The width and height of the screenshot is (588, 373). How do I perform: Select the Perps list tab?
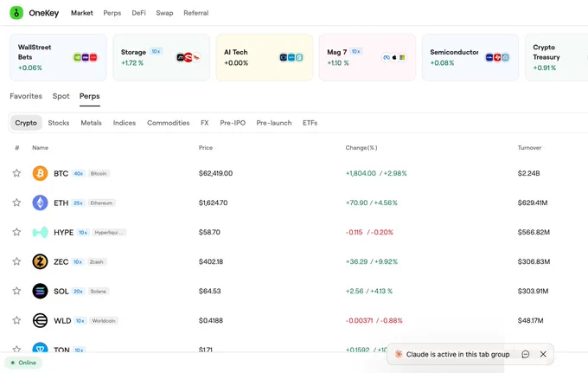pyautogui.click(x=90, y=96)
